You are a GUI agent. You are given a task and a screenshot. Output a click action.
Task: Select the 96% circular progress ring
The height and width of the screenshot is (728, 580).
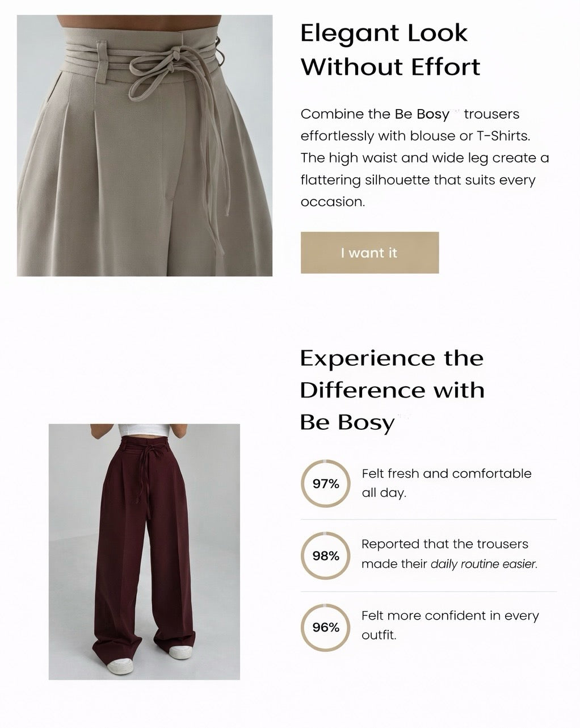[326, 627]
